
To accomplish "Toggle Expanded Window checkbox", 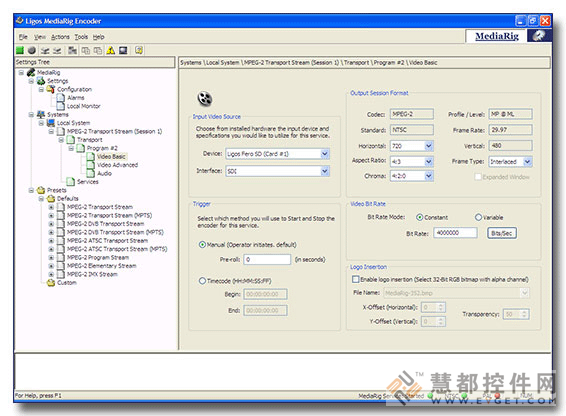I will pyautogui.click(x=478, y=177).
